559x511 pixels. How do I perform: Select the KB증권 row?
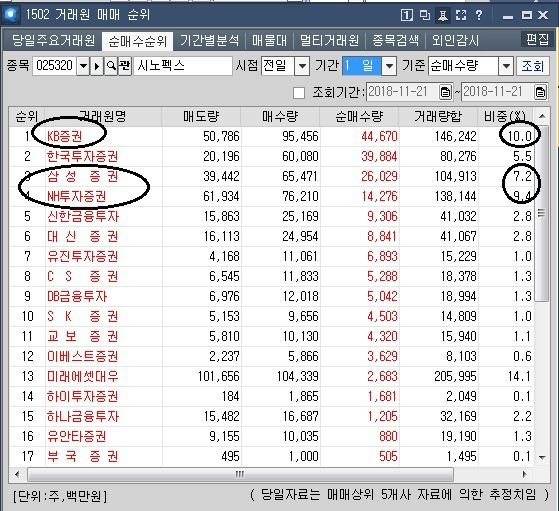(272, 136)
